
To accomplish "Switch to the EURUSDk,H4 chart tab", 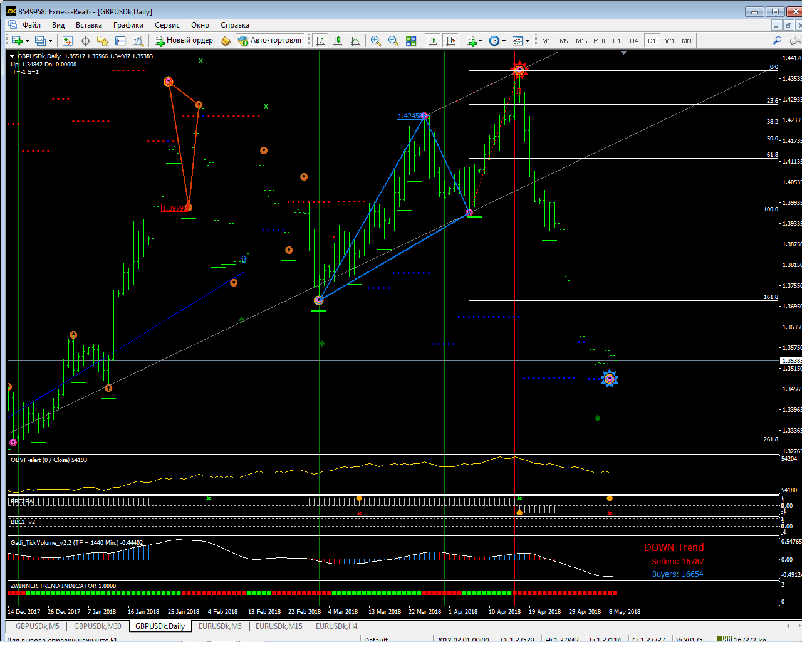I will pos(336,626).
